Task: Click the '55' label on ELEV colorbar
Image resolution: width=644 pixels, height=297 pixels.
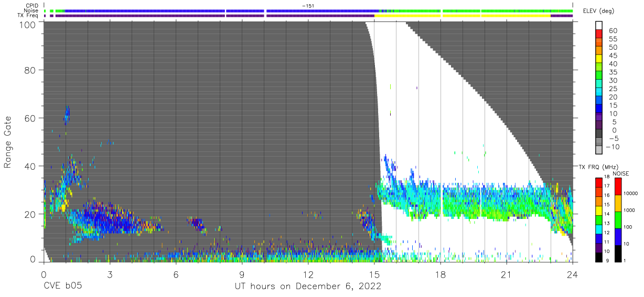Action: (x=613, y=39)
